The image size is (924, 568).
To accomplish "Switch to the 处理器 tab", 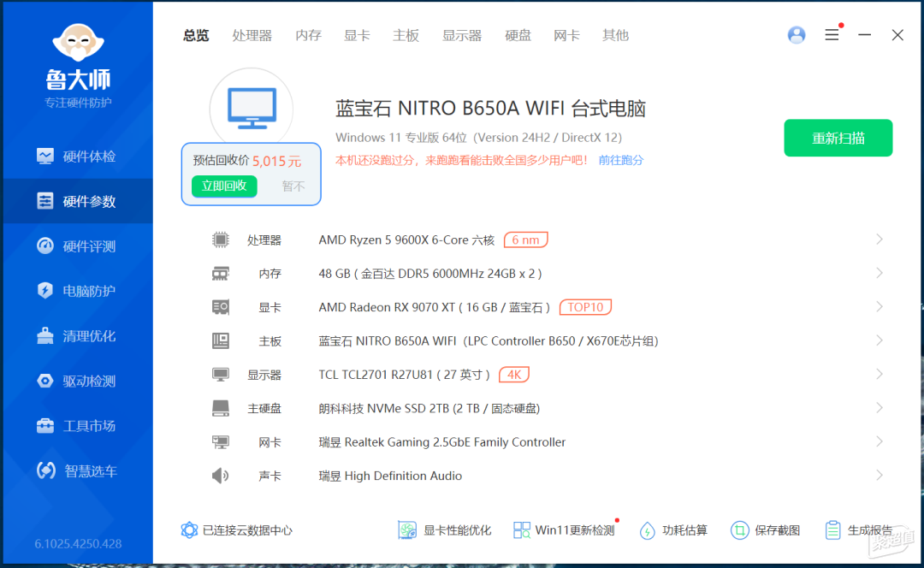I will [252, 35].
